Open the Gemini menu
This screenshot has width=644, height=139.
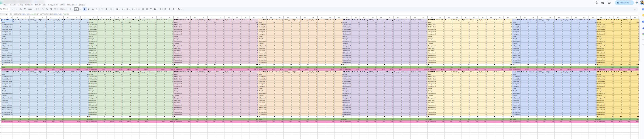62,5
